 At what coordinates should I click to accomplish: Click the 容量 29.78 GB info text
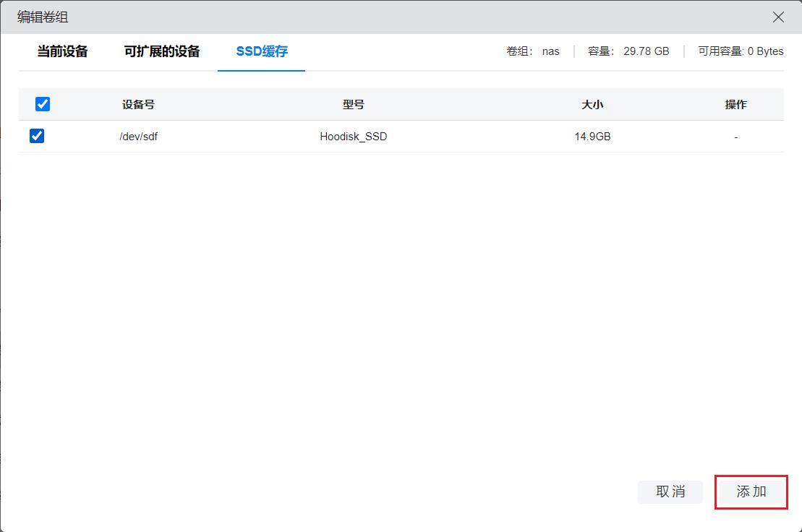[628, 51]
